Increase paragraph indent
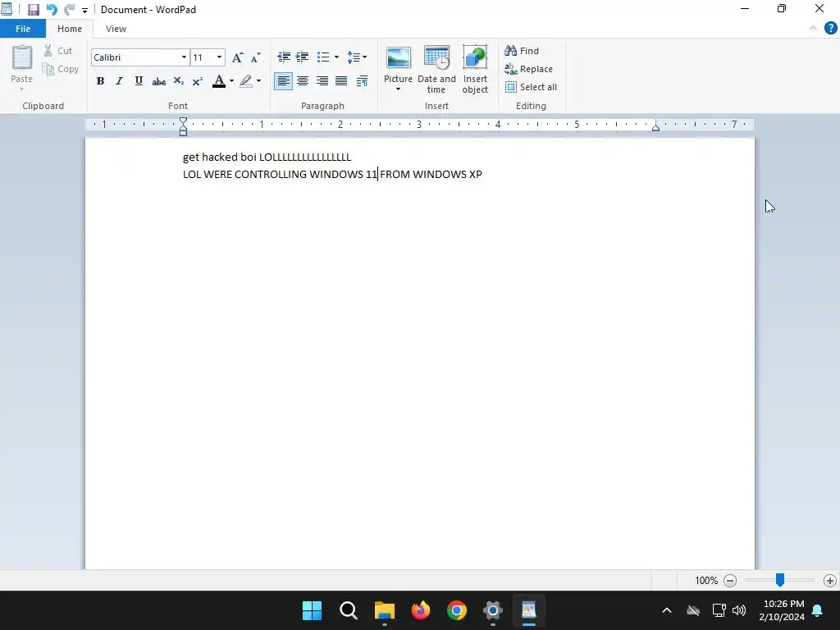 [x=303, y=57]
